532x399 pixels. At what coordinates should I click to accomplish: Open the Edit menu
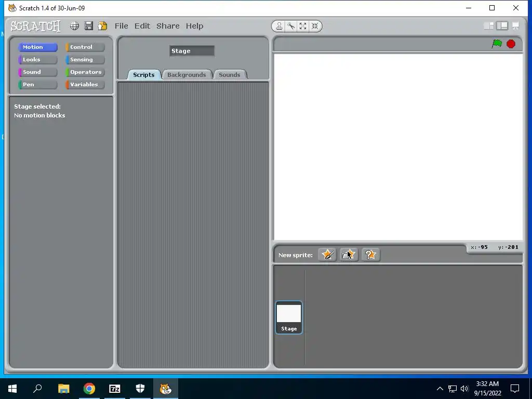click(x=142, y=26)
